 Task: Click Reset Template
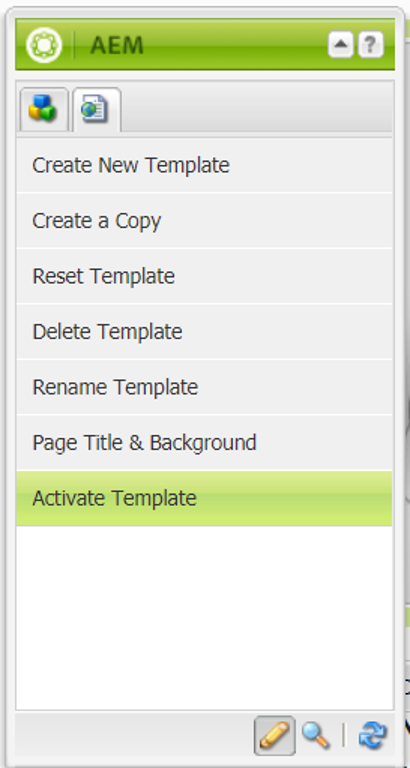[x=204, y=276]
